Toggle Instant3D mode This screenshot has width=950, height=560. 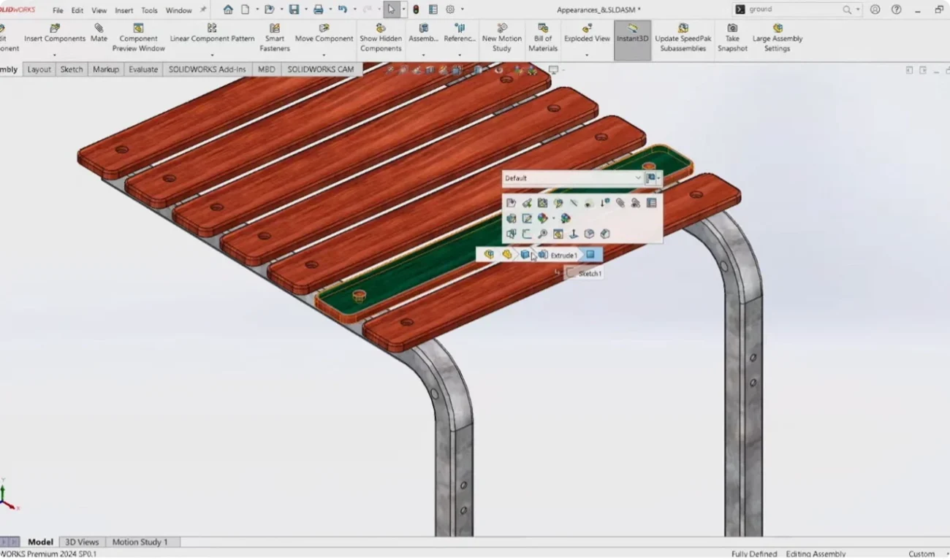pyautogui.click(x=631, y=34)
